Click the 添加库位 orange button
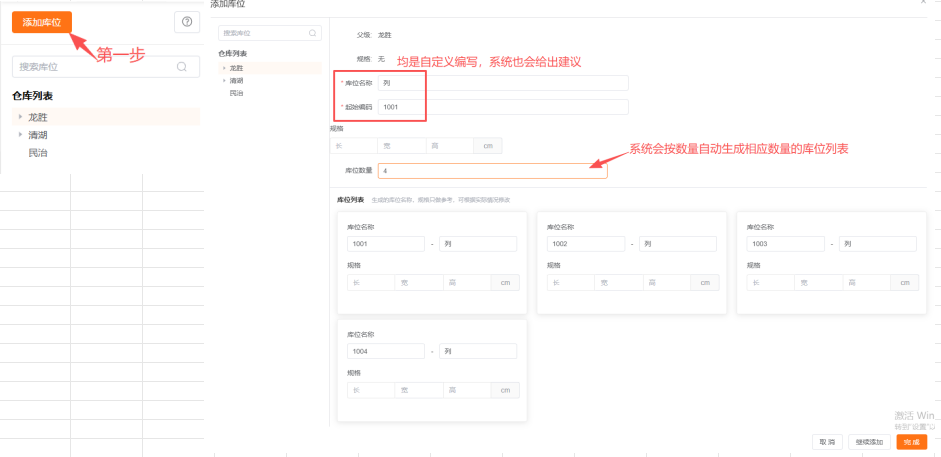Viewport: 941px width, 457px height. pos(42,22)
